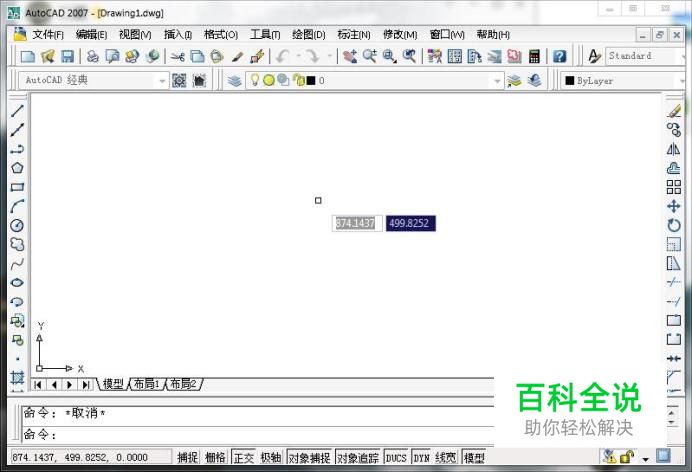Switch to the 布局1 tab
Viewport: 692px width, 472px height.
tap(147, 384)
